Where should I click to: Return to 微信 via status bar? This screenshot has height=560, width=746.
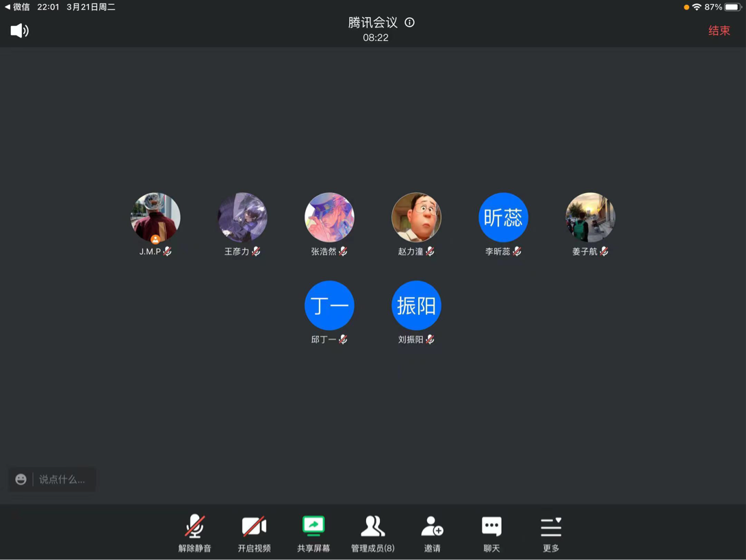pyautogui.click(x=17, y=7)
